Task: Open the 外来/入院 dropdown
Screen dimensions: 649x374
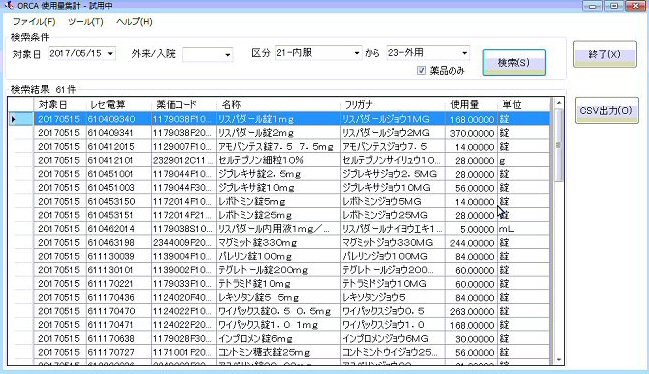Action: point(227,55)
